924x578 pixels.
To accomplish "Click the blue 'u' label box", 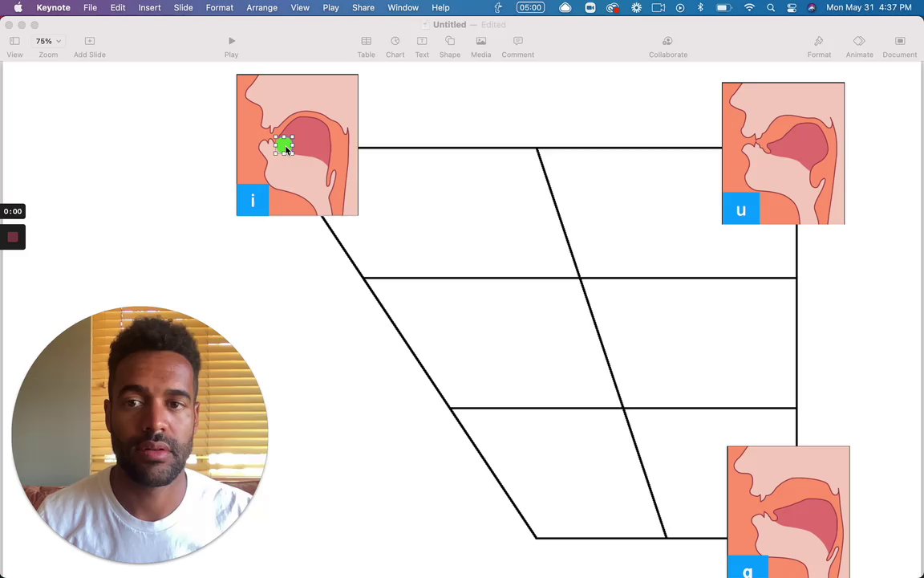I will click(x=741, y=208).
